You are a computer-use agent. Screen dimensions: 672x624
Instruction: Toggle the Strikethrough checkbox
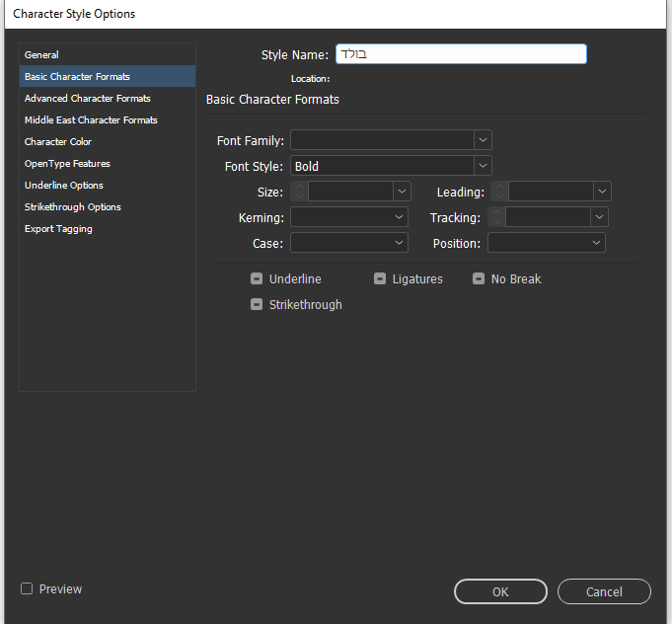tap(257, 305)
